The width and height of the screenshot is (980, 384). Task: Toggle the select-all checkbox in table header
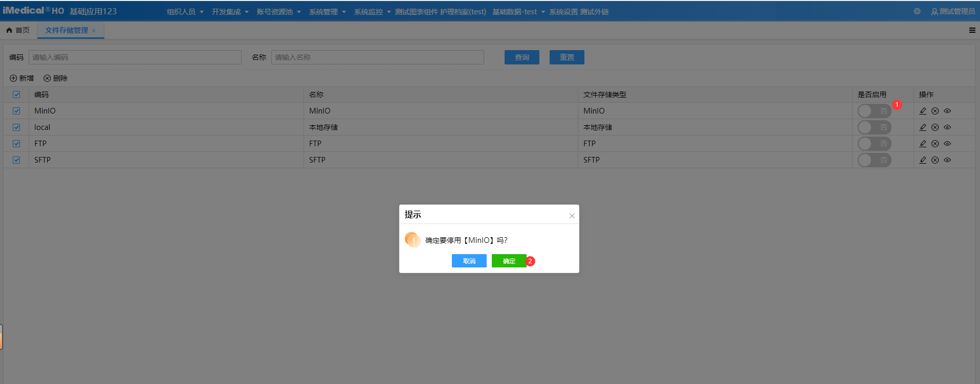pos(16,95)
